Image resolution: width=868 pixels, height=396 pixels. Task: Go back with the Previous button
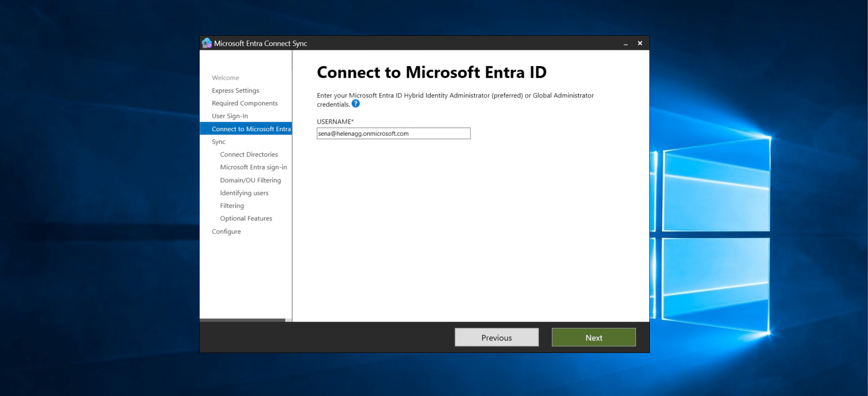click(x=496, y=338)
